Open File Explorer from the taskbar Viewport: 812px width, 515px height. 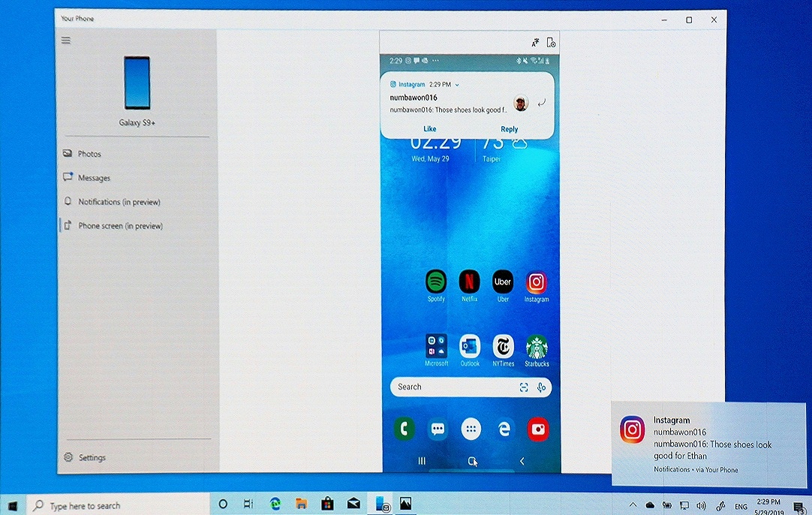click(301, 504)
